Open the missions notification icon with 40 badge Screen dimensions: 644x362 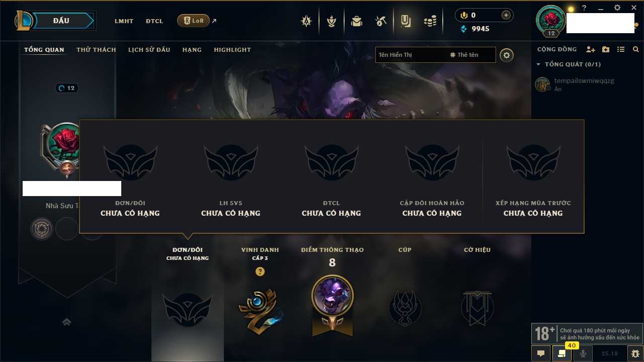pos(562,353)
